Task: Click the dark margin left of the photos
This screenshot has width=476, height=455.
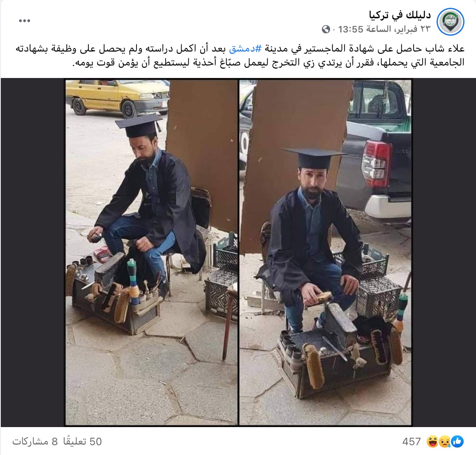Action: tap(33, 252)
